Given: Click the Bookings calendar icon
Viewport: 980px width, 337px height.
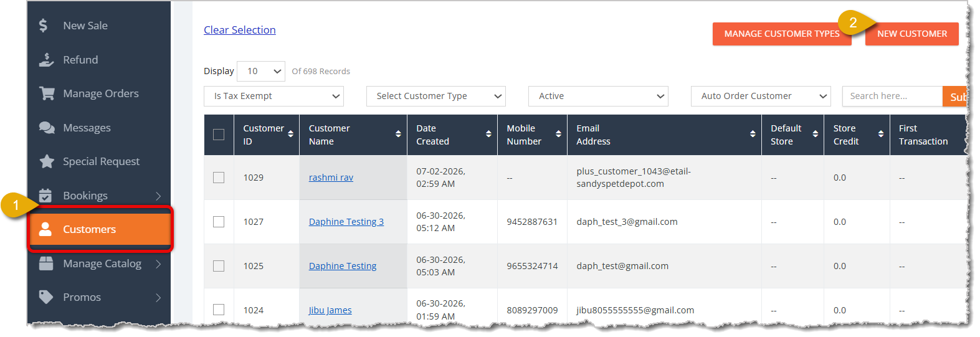Looking at the screenshot, I should pos(45,196).
